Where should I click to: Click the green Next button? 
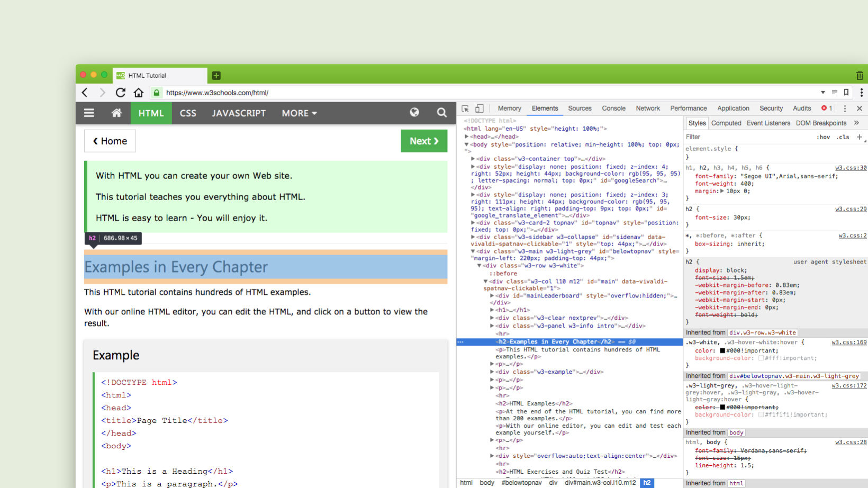[424, 141]
